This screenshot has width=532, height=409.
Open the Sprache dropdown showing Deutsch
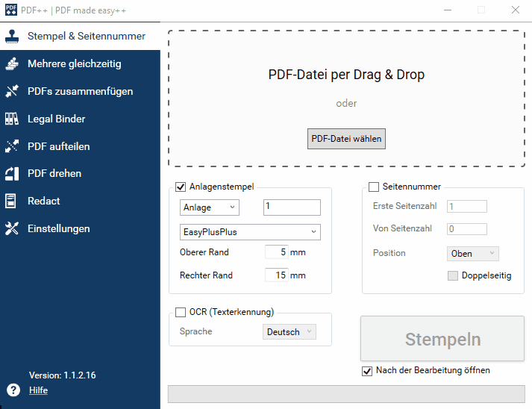(x=289, y=331)
